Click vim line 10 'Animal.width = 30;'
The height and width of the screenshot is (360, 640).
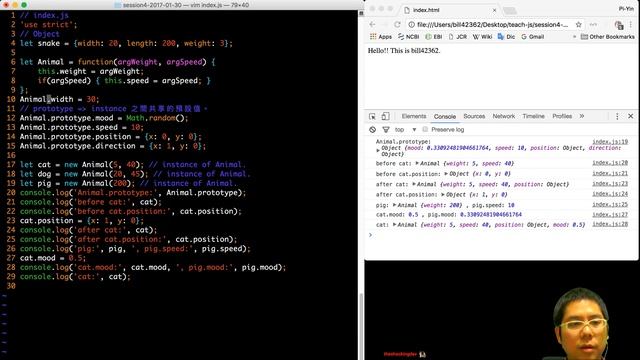point(60,99)
